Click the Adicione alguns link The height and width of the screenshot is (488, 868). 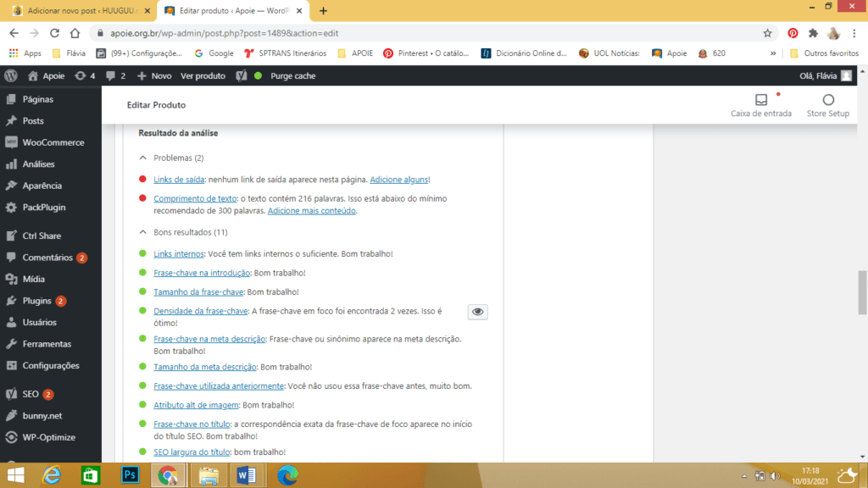click(x=398, y=180)
